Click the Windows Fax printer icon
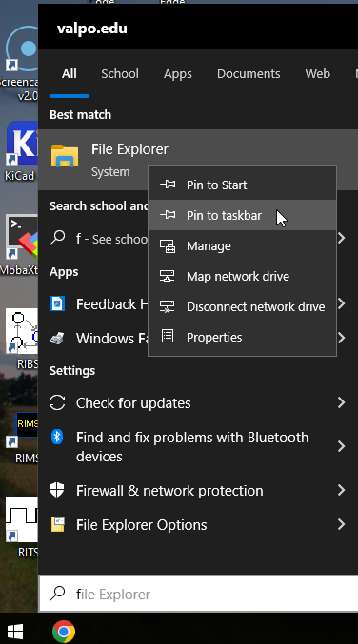Screen dimensions: 358x644 [57, 338]
